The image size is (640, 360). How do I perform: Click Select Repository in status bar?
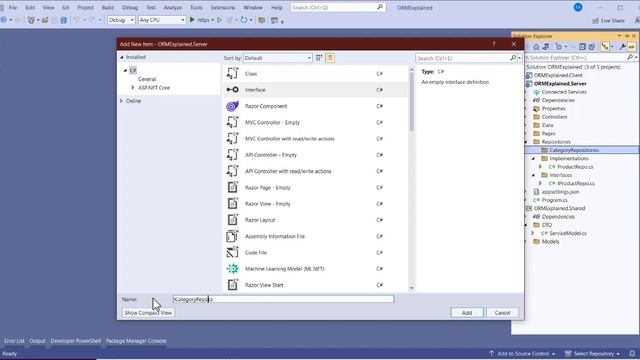click(x=592, y=353)
